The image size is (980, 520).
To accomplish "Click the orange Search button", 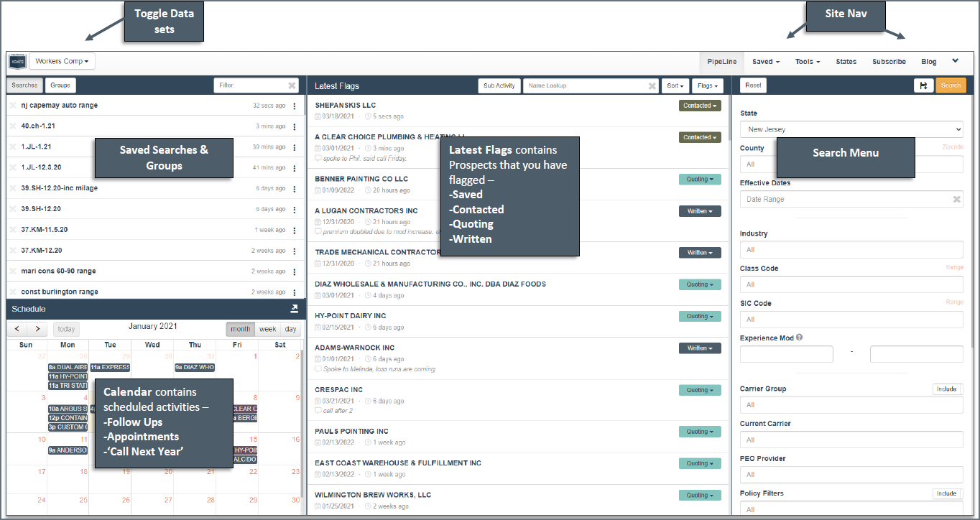I will click(951, 85).
